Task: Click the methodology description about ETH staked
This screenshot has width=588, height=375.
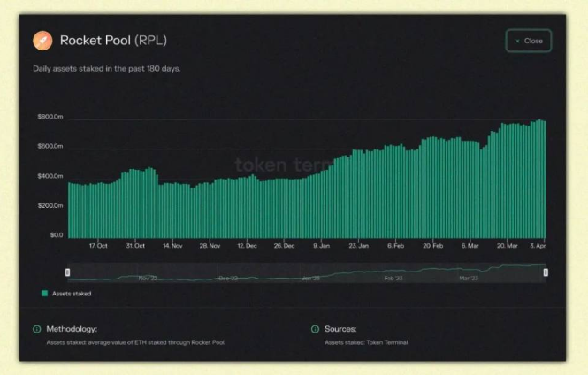Action: point(136,342)
